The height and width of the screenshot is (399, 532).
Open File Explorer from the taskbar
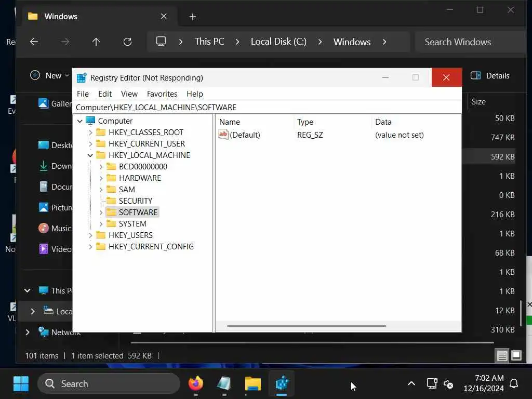click(x=253, y=384)
